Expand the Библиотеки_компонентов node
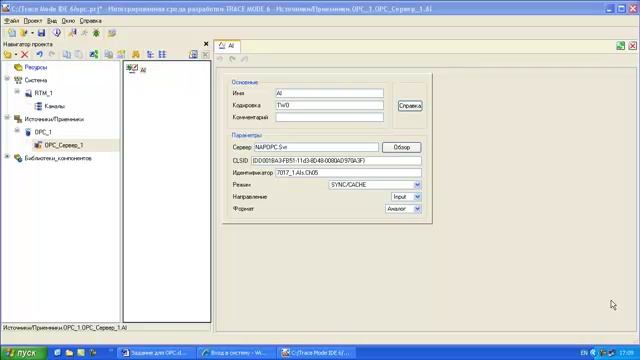 click(x=7, y=157)
